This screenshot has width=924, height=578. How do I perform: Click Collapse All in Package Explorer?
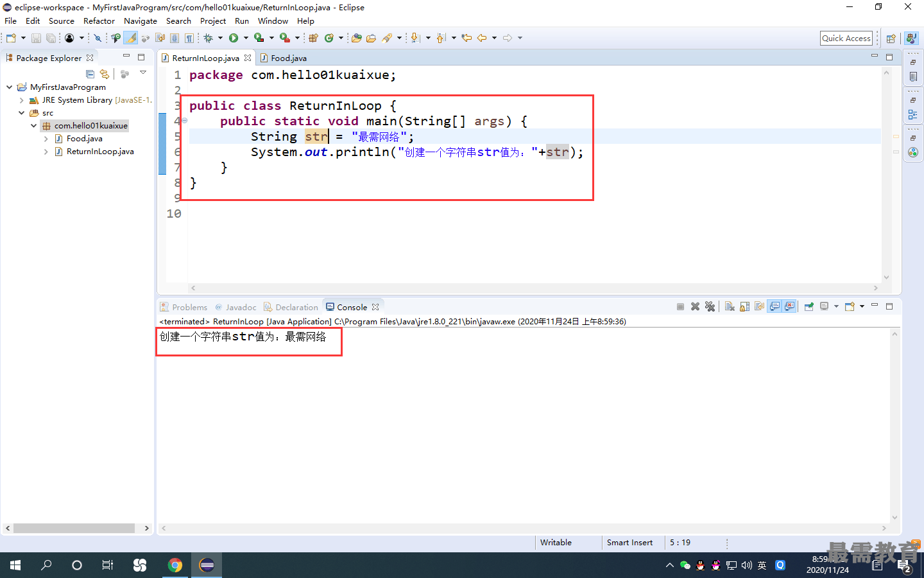tap(90, 74)
